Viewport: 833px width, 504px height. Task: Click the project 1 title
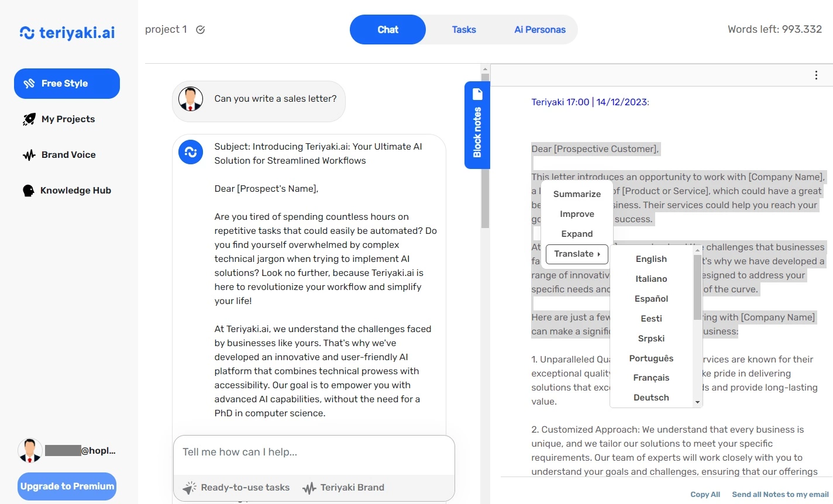(x=166, y=29)
